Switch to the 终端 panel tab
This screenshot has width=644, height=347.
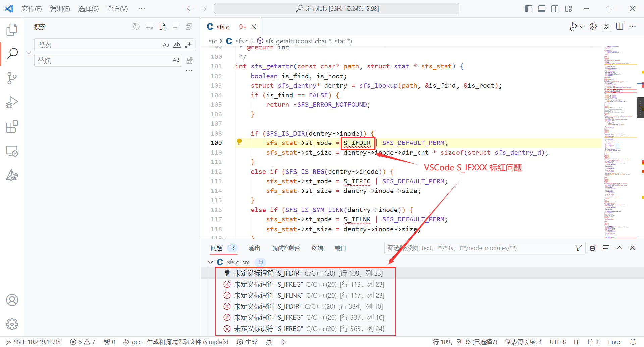tap(317, 248)
